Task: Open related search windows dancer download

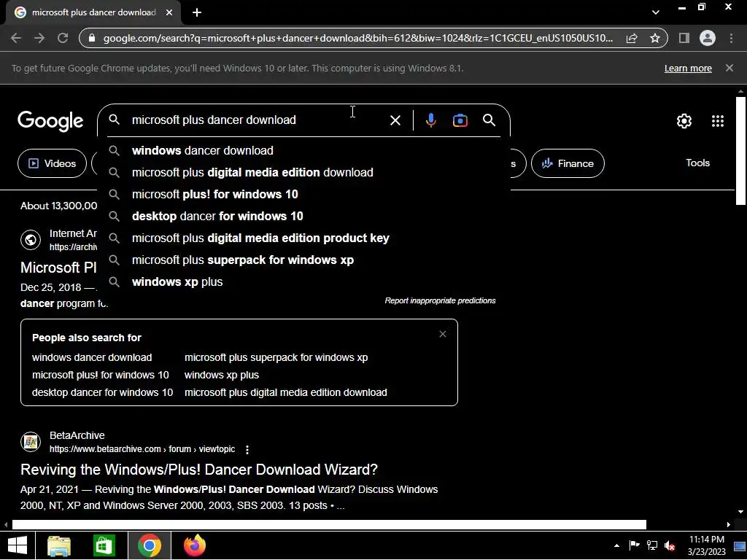Action: coord(92,357)
